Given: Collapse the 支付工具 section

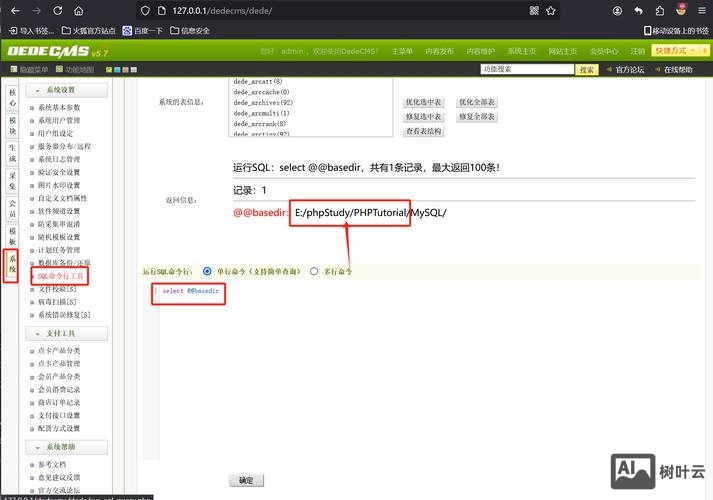Looking at the screenshot, I should (66, 334).
